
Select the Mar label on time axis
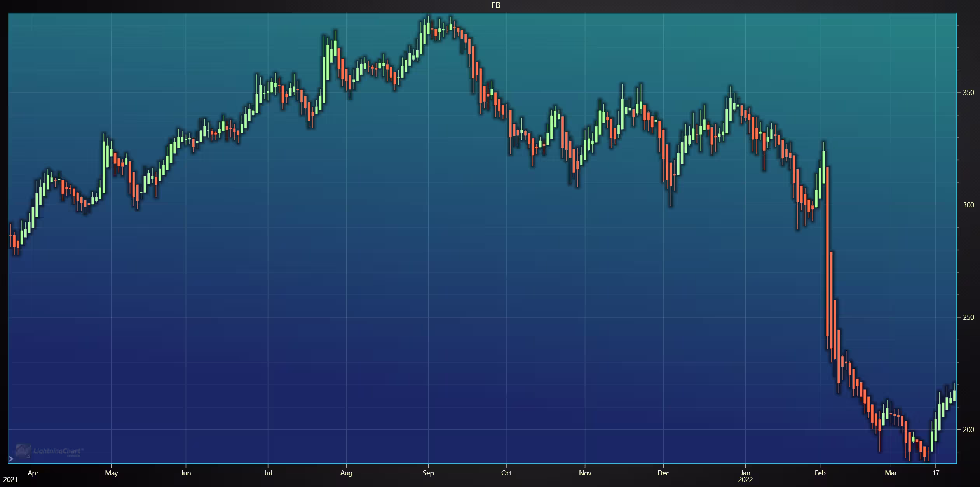pos(891,473)
